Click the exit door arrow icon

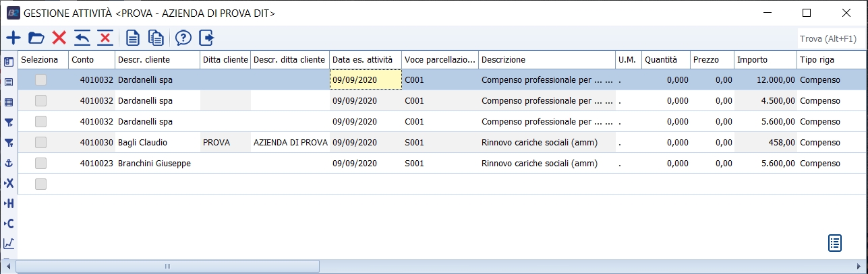point(206,38)
